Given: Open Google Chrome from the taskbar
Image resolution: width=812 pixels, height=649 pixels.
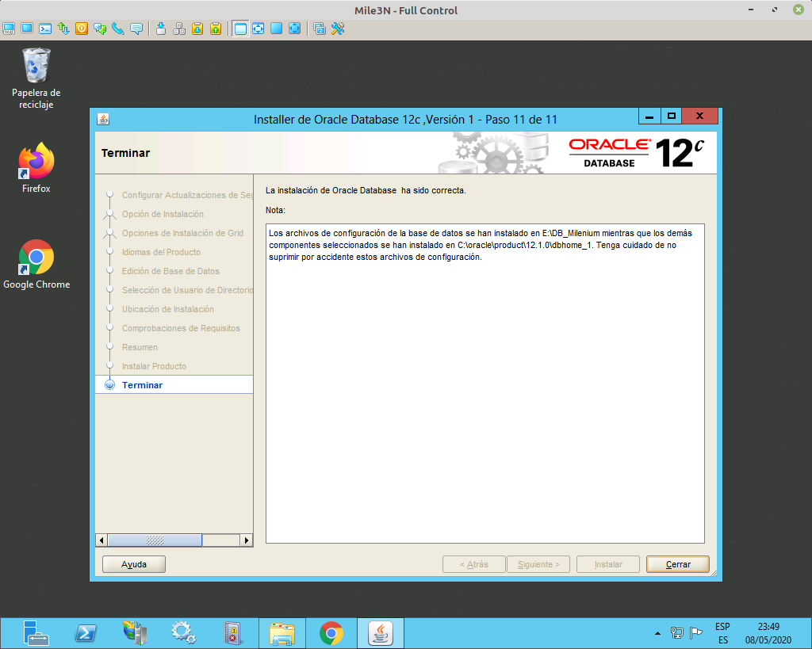Looking at the screenshot, I should [331, 632].
